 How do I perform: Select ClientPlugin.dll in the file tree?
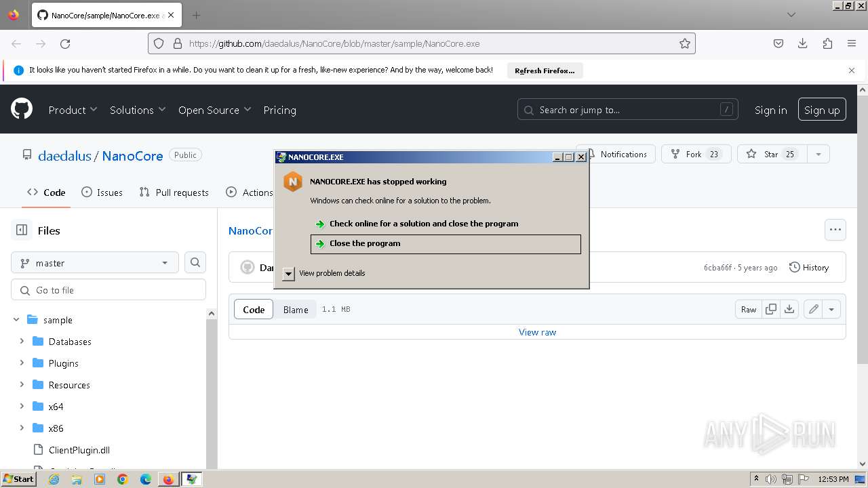(79, 449)
